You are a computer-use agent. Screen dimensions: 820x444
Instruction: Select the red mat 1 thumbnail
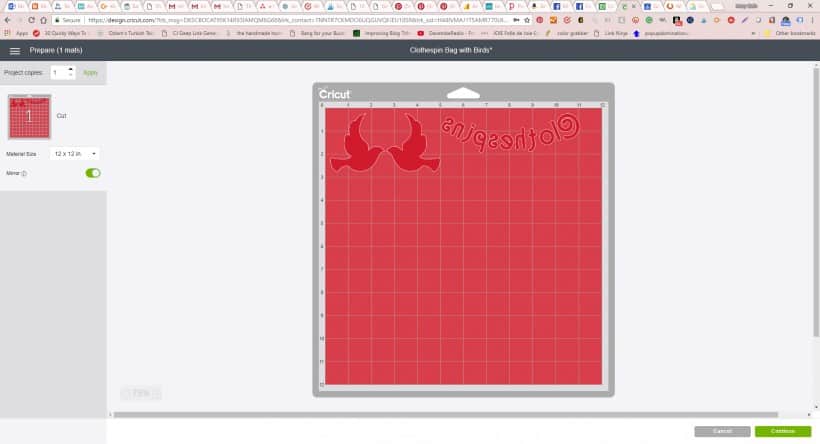coord(29,117)
